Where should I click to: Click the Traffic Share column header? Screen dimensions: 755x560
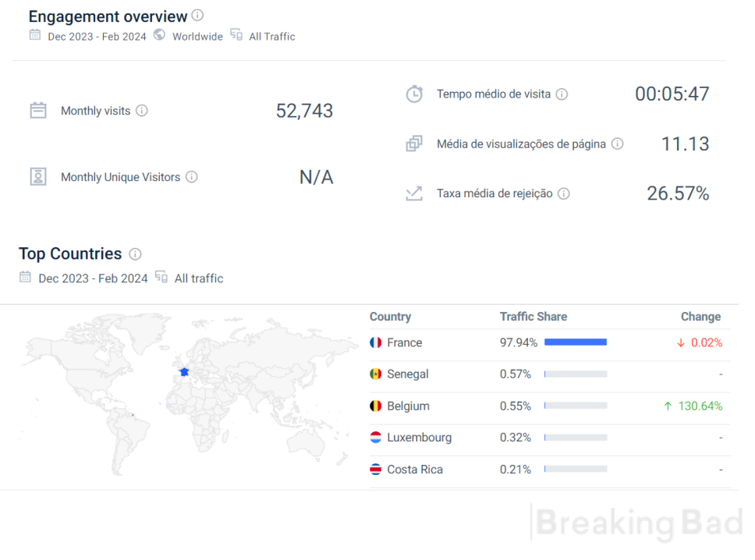click(x=533, y=317)
